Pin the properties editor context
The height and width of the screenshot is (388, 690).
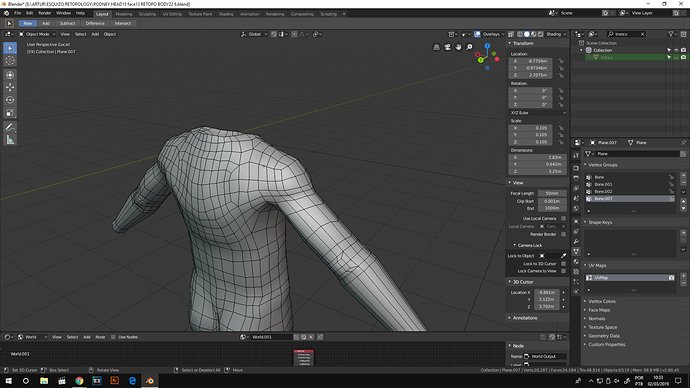click(x=683, y=143)
